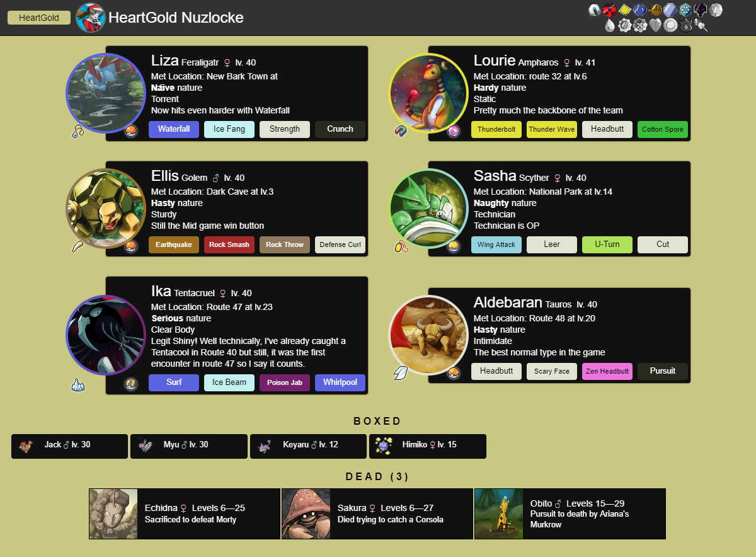Click the feather item icon beside Aldebaran
756x557 pixels.
[x=401, y=373]
